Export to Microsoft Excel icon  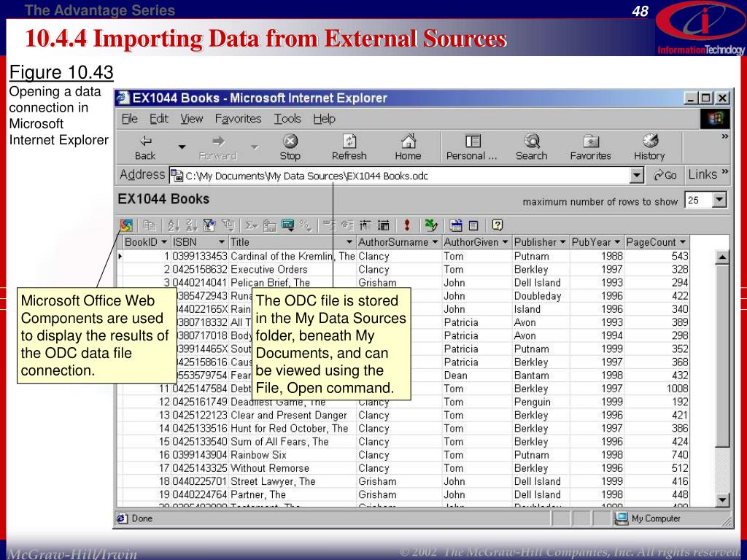click(x=431, y=225)
